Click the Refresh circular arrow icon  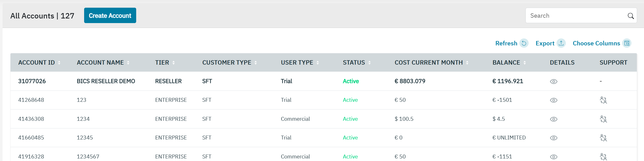[524, 43]
